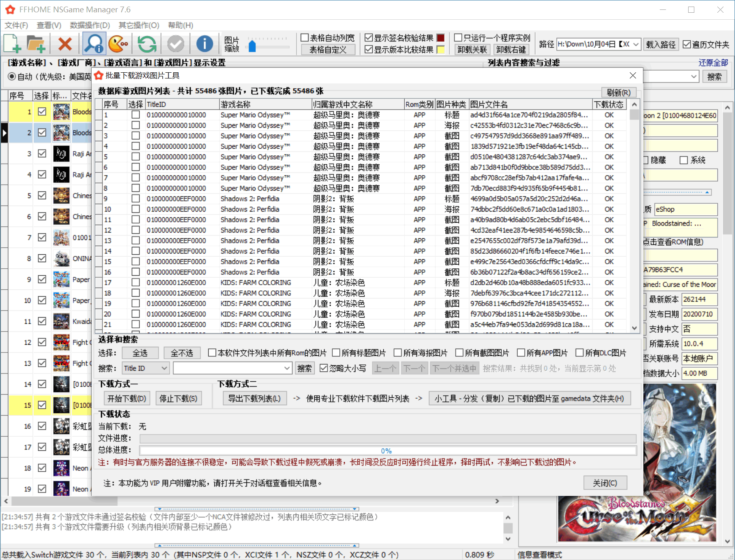This screenshot has height=560, width=735.
Task: Click the yellow version comparison color swatch
Action: [x=441, y=50]
